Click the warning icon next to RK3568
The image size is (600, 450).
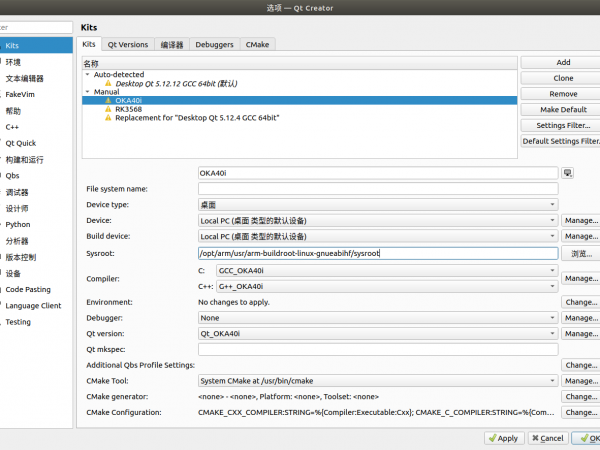(108, 109)
